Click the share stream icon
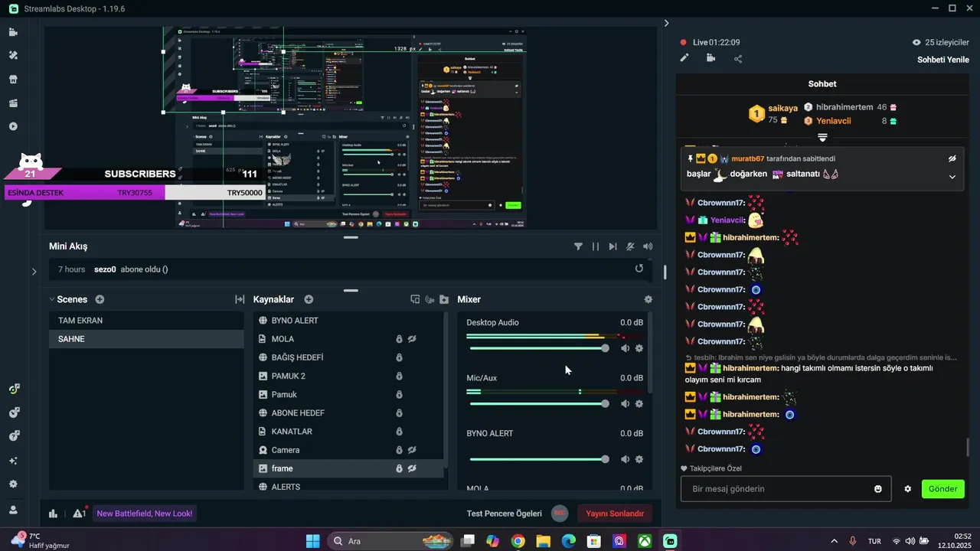980x551 pixels. tap(738, 58)
